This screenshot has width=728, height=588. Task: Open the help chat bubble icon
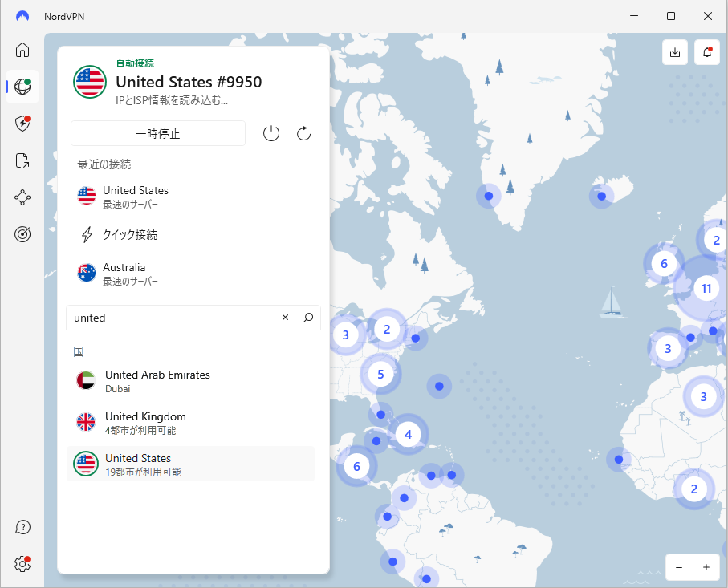pos(22,527)
